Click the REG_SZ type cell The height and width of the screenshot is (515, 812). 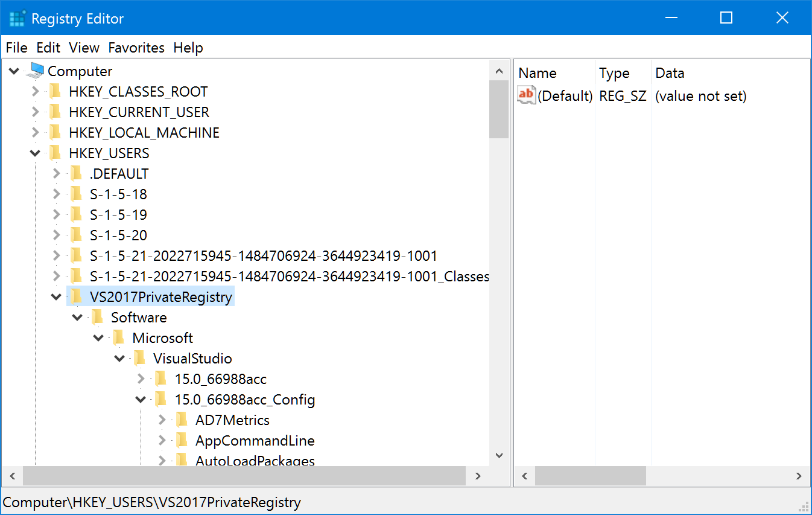point(623,96)
